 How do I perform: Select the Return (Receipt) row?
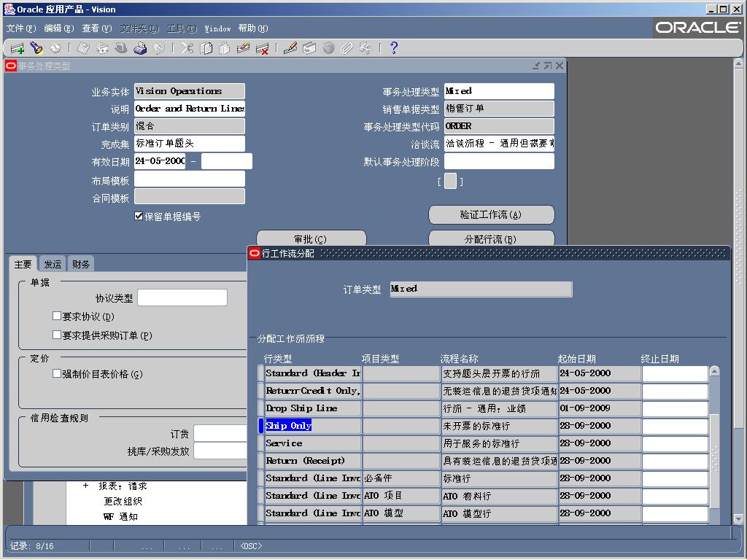[312, 461]
